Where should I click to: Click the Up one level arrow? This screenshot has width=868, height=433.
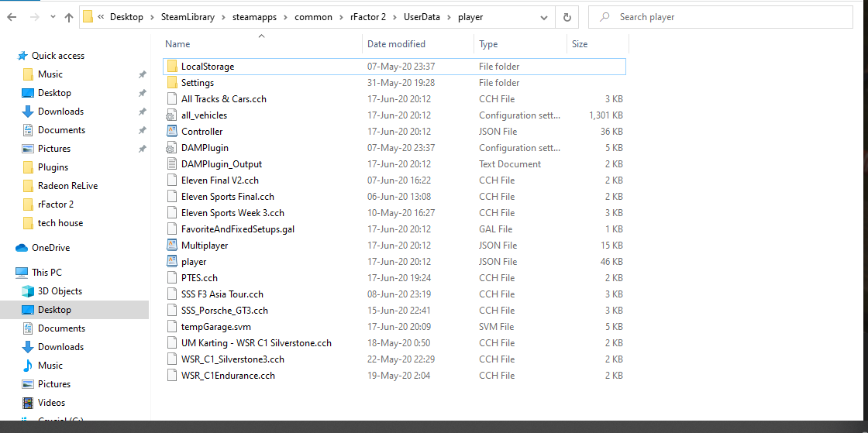69,17
